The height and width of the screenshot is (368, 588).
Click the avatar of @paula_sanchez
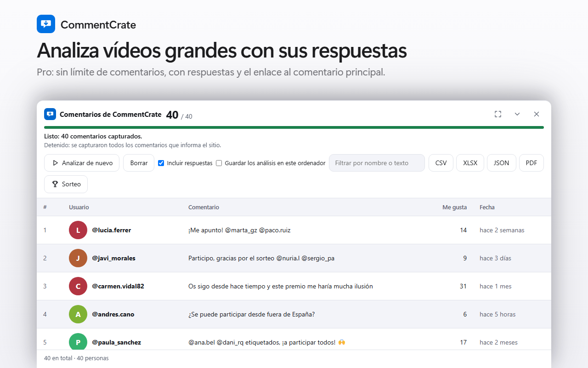tap(78, 342)
